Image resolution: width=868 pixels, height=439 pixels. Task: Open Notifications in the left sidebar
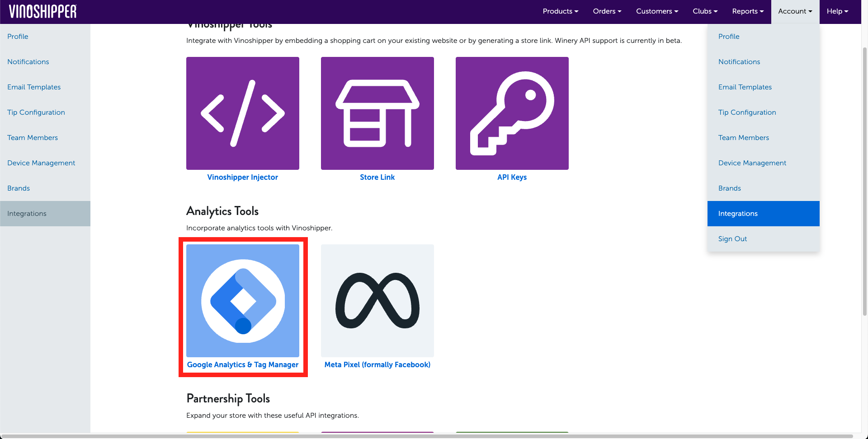45,62
